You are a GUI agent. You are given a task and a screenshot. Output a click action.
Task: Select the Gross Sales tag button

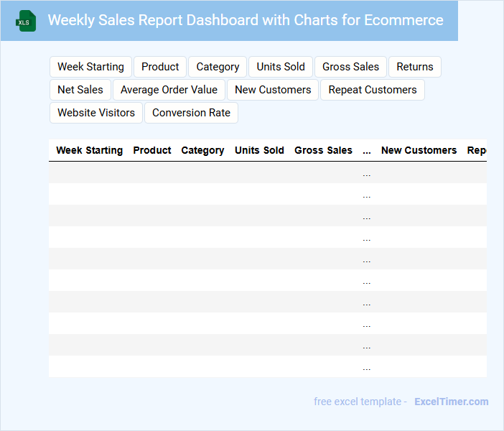pos(350,67)
